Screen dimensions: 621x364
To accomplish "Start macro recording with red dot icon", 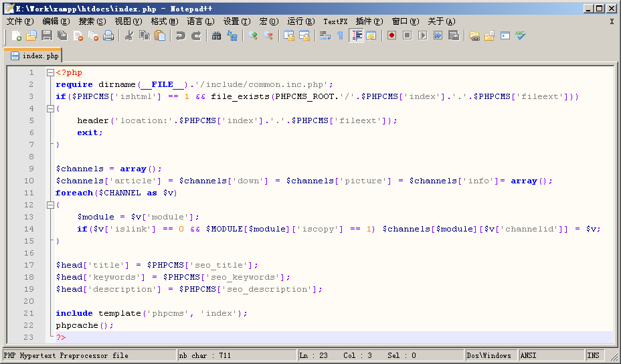I will tap(391, 35).
